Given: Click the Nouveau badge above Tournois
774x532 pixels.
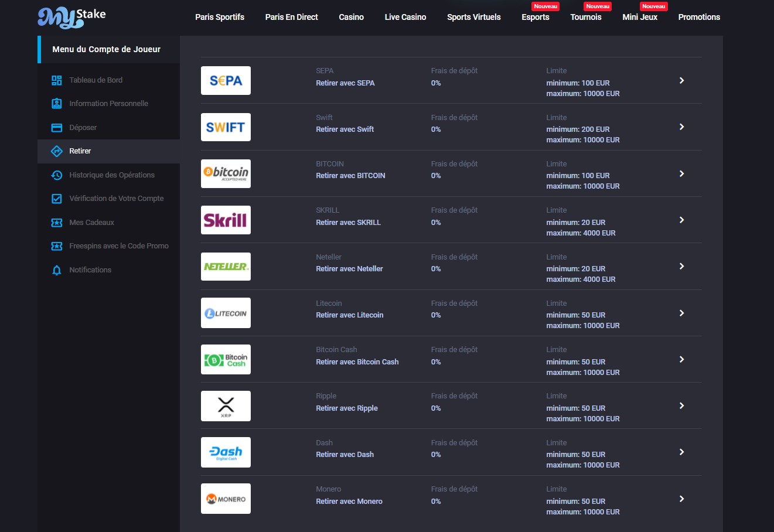Looking at the screenshot, I should [598, 6].
